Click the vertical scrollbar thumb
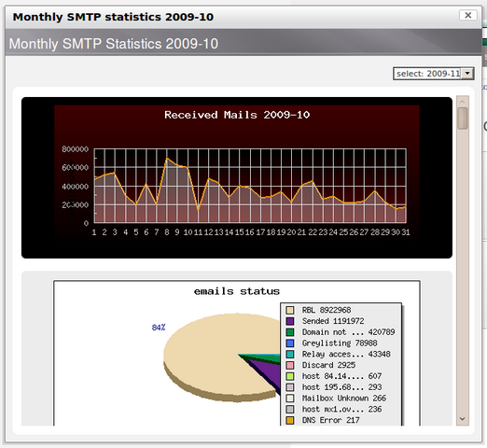The width and height of the screenshot is (487, 448). 463,119
